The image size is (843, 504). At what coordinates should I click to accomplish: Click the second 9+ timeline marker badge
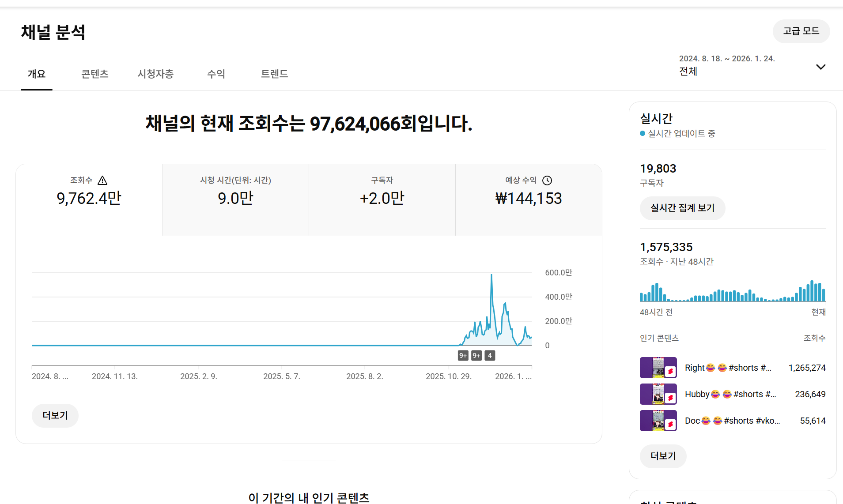[476, 356]
